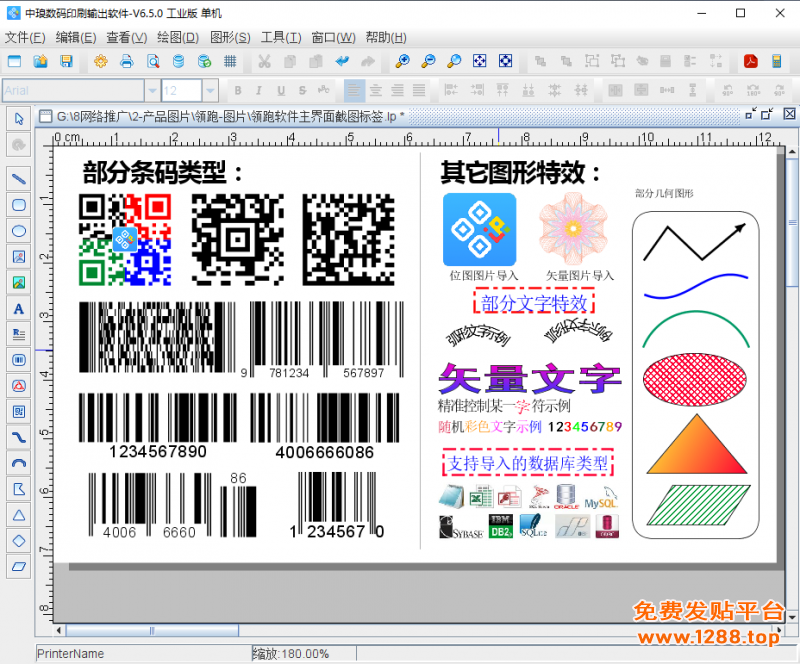Save the document with the floppy icon
This screenshot has height=664, width=800.
(66, 62)
